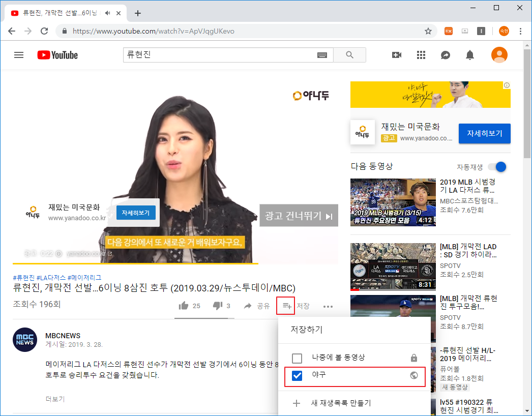This screenshot has width=532, height=416.
Task: Click the save to playlist icon
Action: [x=287, y=306]
